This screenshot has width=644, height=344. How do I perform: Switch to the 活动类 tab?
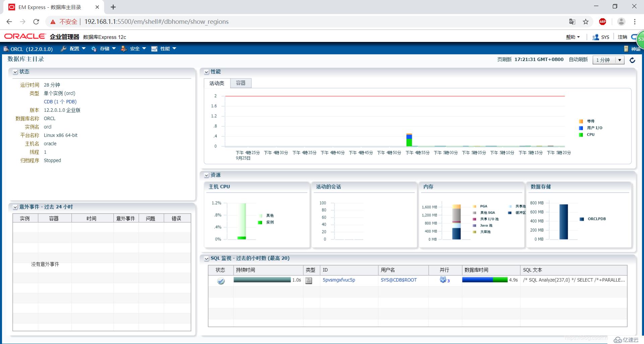click(x=217, y=83)
